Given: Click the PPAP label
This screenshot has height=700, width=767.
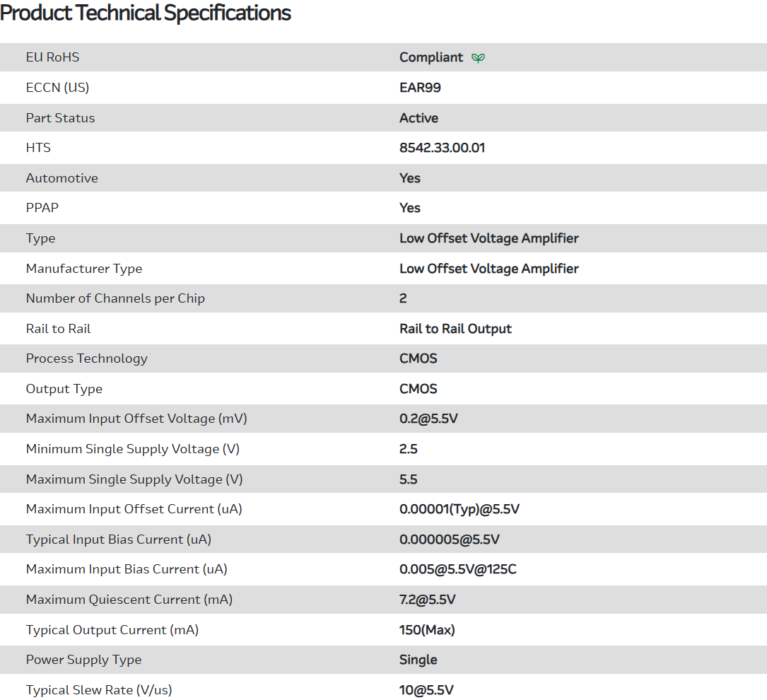Looking at the screenshot, I should [42, 208].
